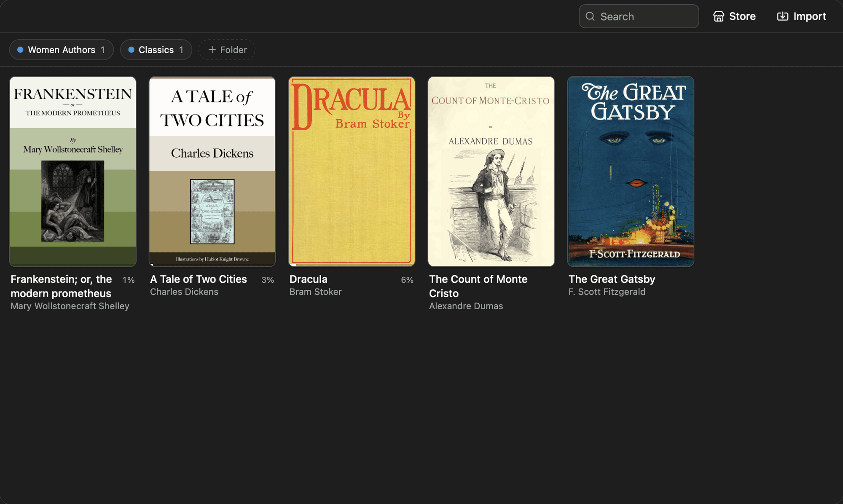Click the title 'A Tale of Two Cities'

tap(199, 279)
